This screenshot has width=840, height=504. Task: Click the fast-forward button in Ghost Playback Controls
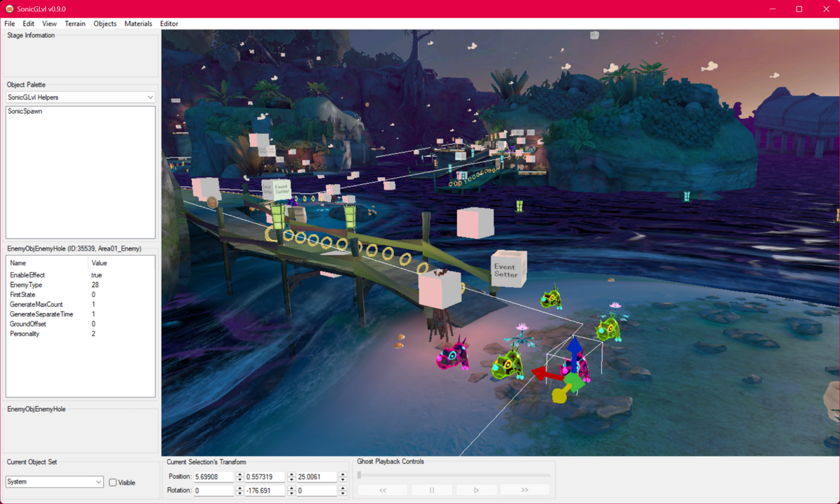click(525, 489)
